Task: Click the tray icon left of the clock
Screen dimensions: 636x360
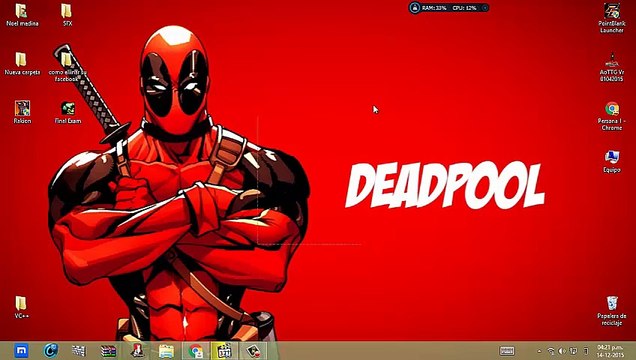Action: pos(586,351)
